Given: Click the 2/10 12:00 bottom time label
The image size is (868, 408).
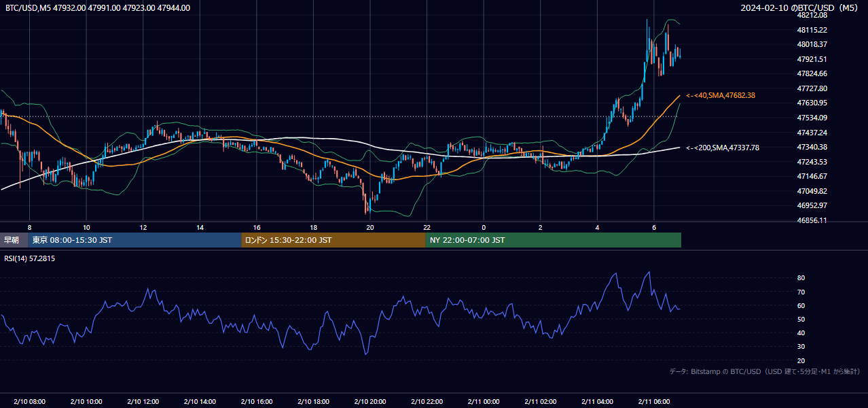Looking at the screenshot, I should pos(143,401).
